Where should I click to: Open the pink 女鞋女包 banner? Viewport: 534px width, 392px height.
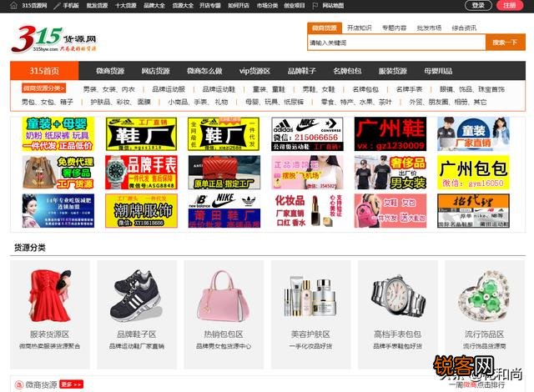tap(390, 211)
